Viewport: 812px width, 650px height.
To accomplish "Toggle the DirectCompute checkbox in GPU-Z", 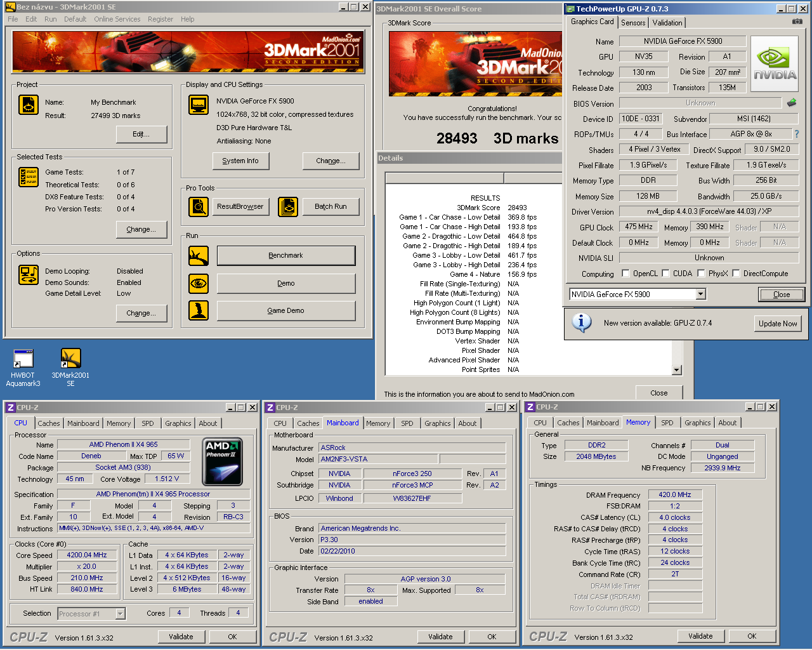I will tap(736, 274).
